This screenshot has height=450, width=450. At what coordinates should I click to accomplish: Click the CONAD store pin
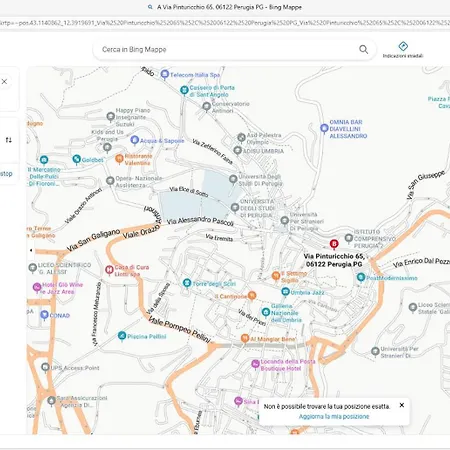[x=44, y=315]
